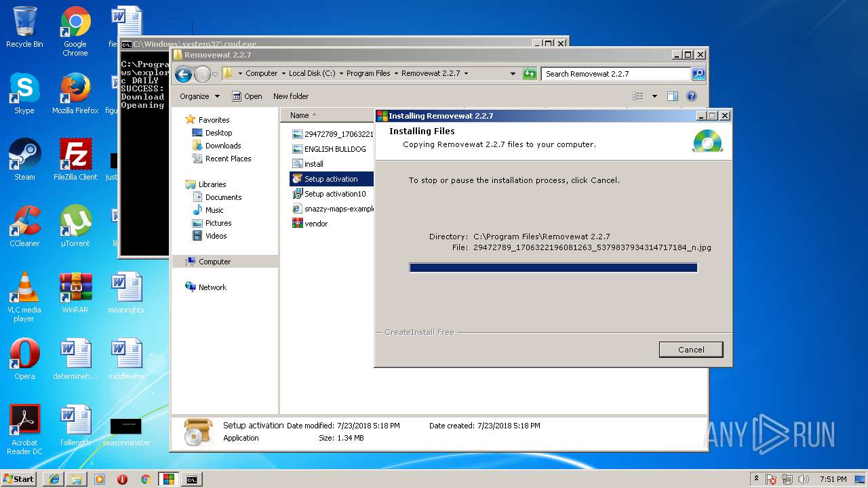Open Windows Media Player taskbar icon

(100, 479)
